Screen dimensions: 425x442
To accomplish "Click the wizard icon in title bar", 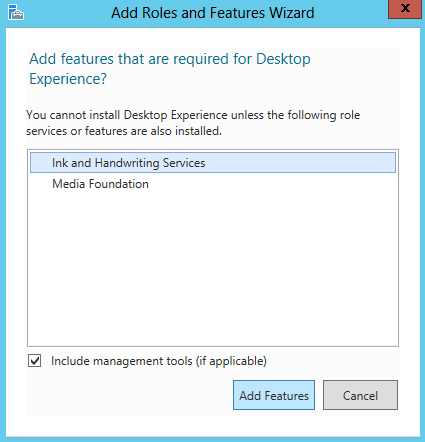I will [16, 13].
